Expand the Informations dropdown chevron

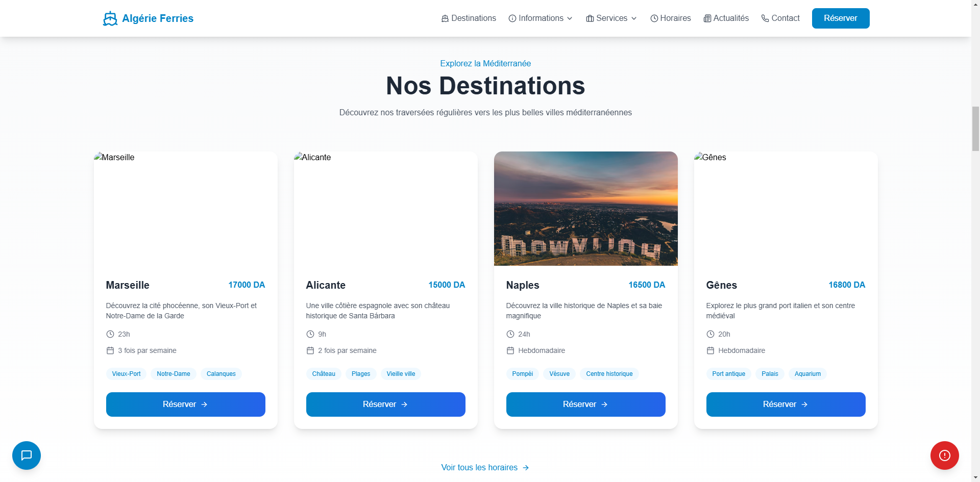[x=570, y=18]
